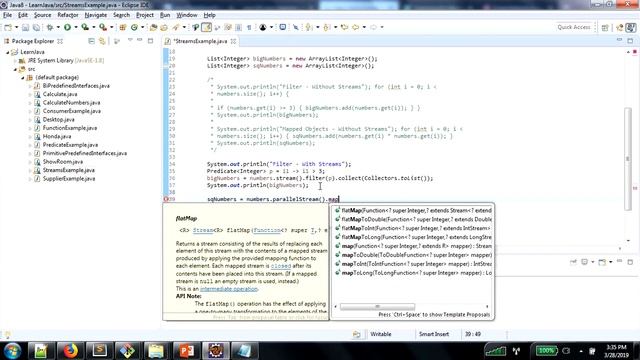
Task: Open PowerPoint from the Windows taskbar
Action: point(187,351)
